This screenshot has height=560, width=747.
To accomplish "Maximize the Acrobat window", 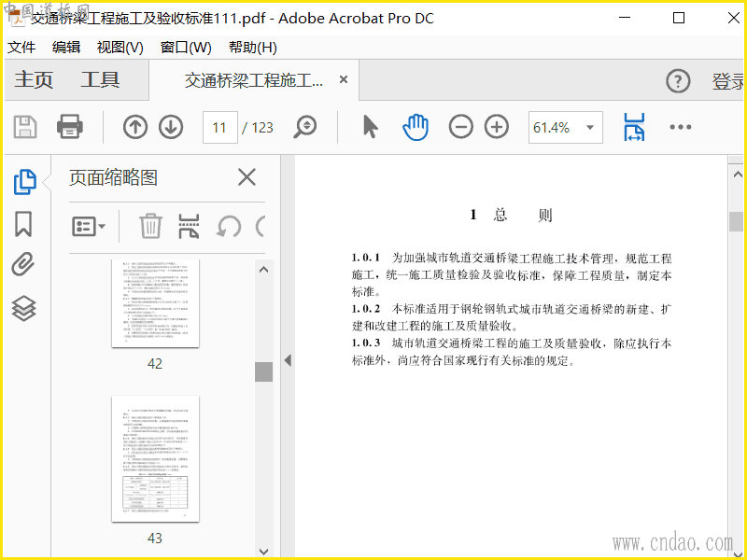I will (679, 18).
